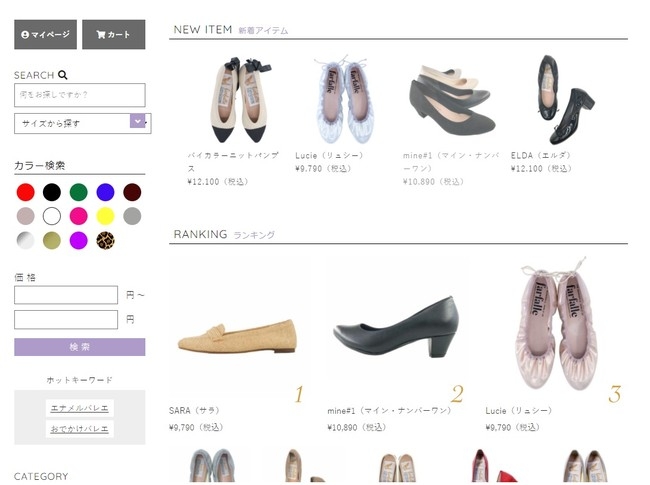
Task: Select the red color swatch
Action: pyautogui.click(x=25, y=192)
